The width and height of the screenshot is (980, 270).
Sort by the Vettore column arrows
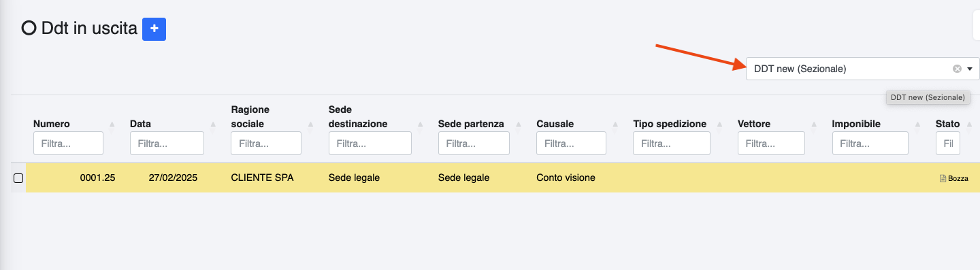(814, 124)
